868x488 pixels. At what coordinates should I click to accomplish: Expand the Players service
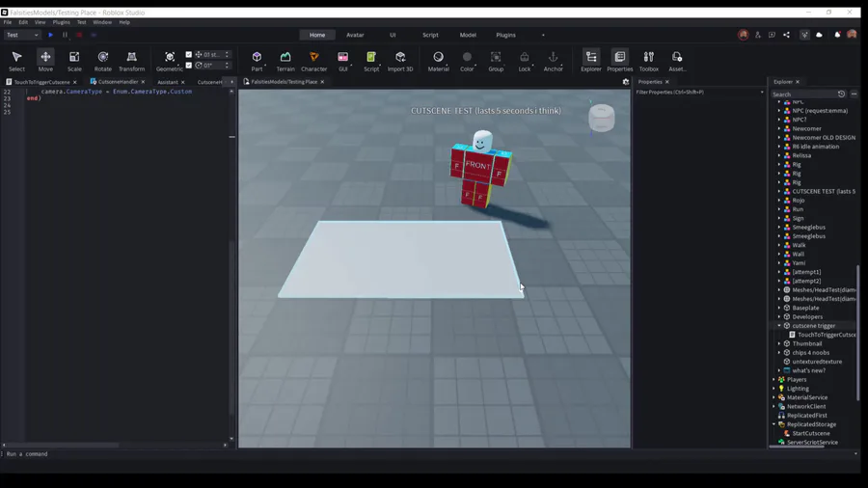(x=774, y=380)
